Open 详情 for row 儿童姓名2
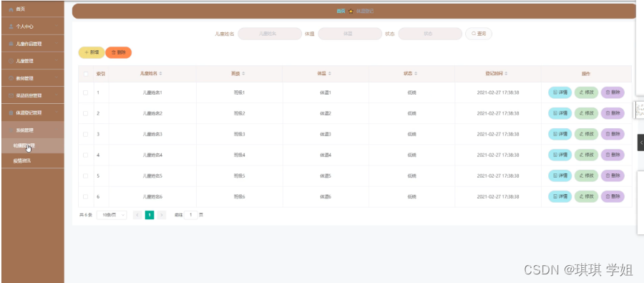 [560, 113]
